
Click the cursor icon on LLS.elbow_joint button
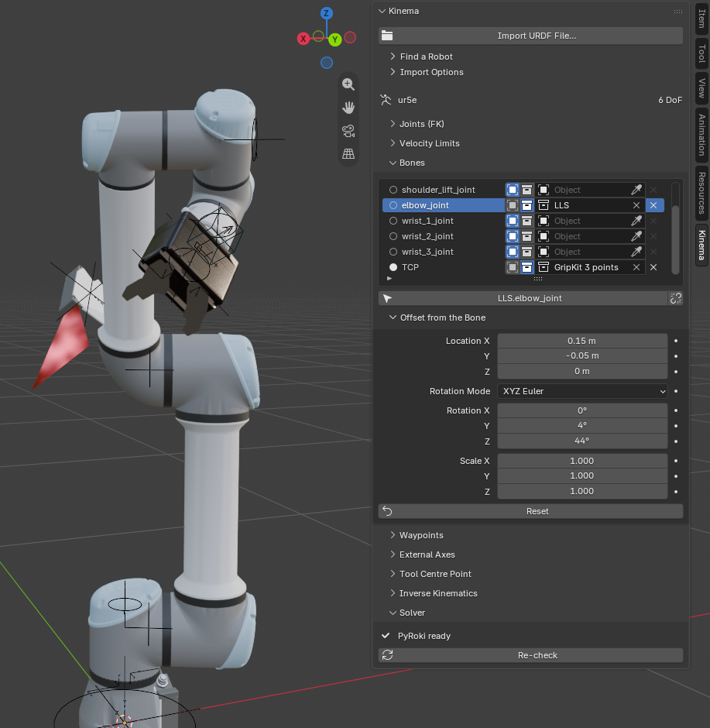[387, 298]
